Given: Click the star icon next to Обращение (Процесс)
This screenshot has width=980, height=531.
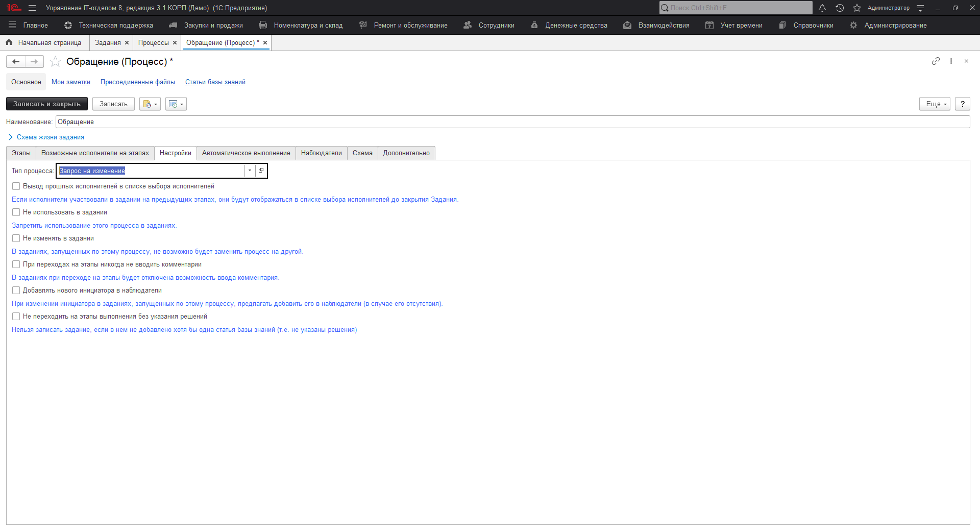Looking at the screenshot, I should coord(55,61).
